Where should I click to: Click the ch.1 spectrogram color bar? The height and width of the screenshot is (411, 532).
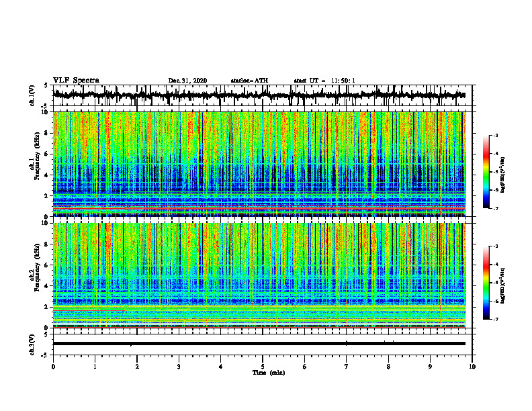click(486, 172)
